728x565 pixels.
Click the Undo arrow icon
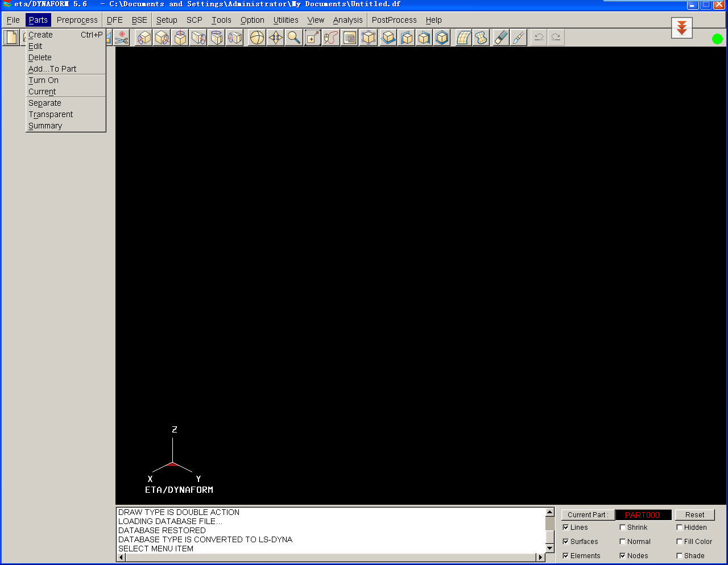point(539,38)
